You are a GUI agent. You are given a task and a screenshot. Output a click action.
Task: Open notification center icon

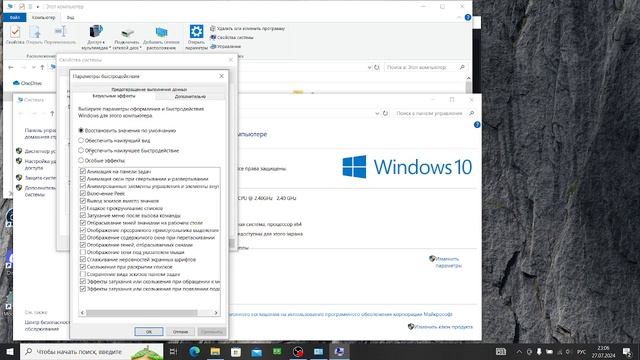click(627, 351)
